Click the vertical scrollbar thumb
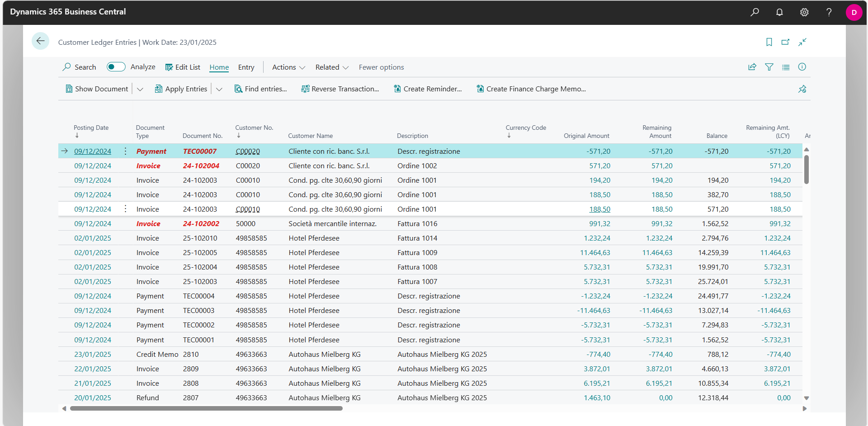 (807, 170)
